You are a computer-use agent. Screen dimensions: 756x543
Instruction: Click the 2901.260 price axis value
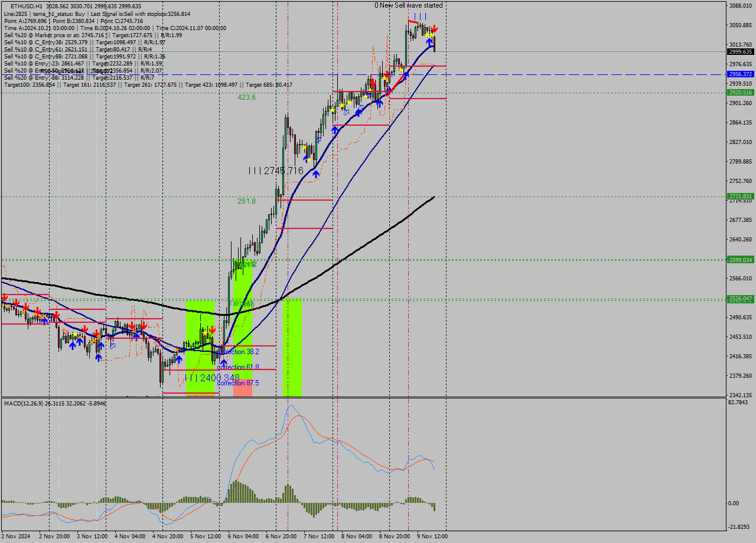741,103
